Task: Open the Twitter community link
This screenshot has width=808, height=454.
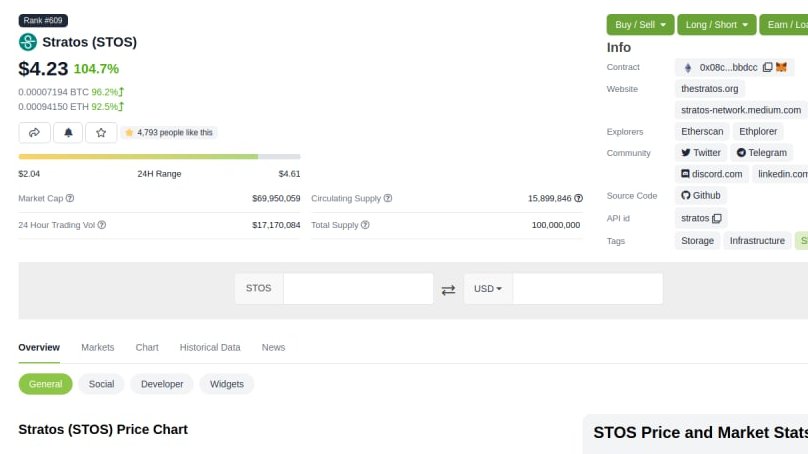Action: [701, 153]
